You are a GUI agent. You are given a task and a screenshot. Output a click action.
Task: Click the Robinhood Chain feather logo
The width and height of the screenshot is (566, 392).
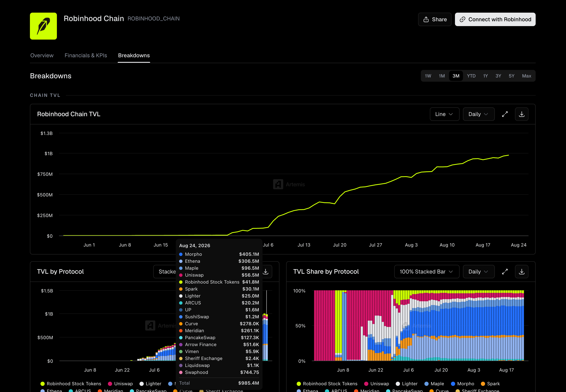click(43, 26)
